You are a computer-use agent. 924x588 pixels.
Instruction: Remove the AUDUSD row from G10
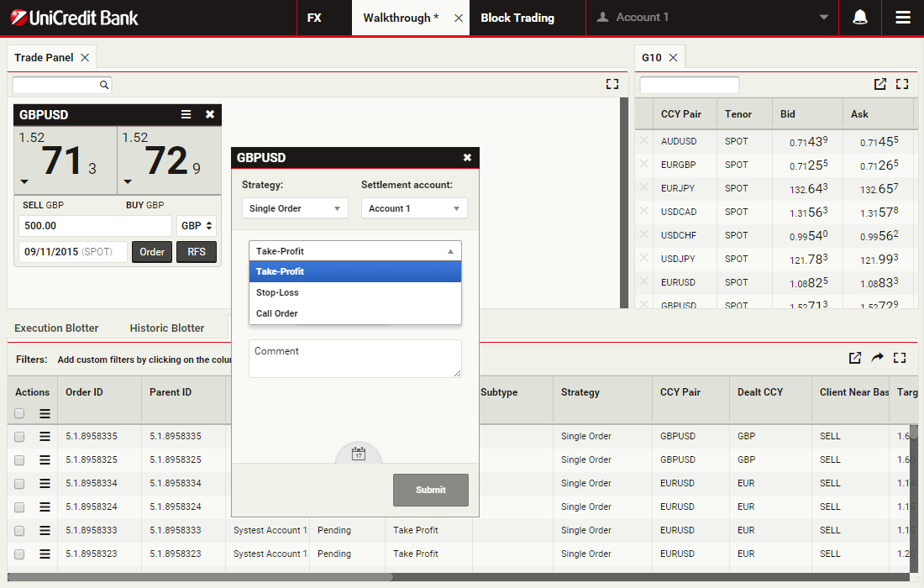tap(643, 141)
